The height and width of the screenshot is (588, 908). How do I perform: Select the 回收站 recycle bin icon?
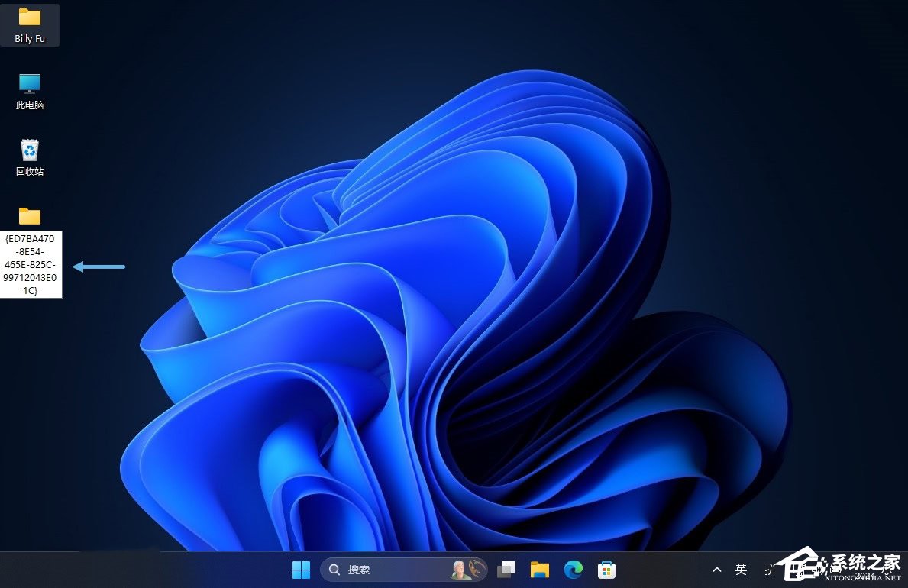click(x=30, y=150)
